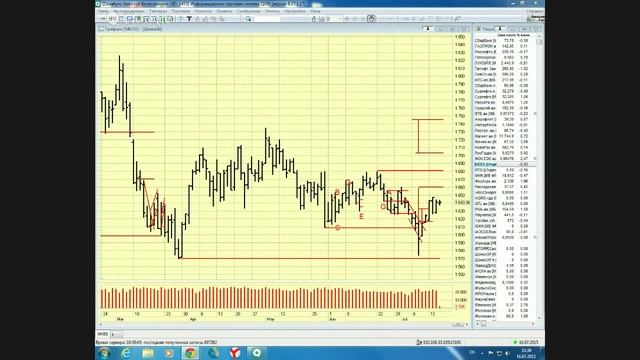The width and height of the screenshot is (640, 360).
Task: Select the Роснефть row in quotes table
Action: click(505, 52)
